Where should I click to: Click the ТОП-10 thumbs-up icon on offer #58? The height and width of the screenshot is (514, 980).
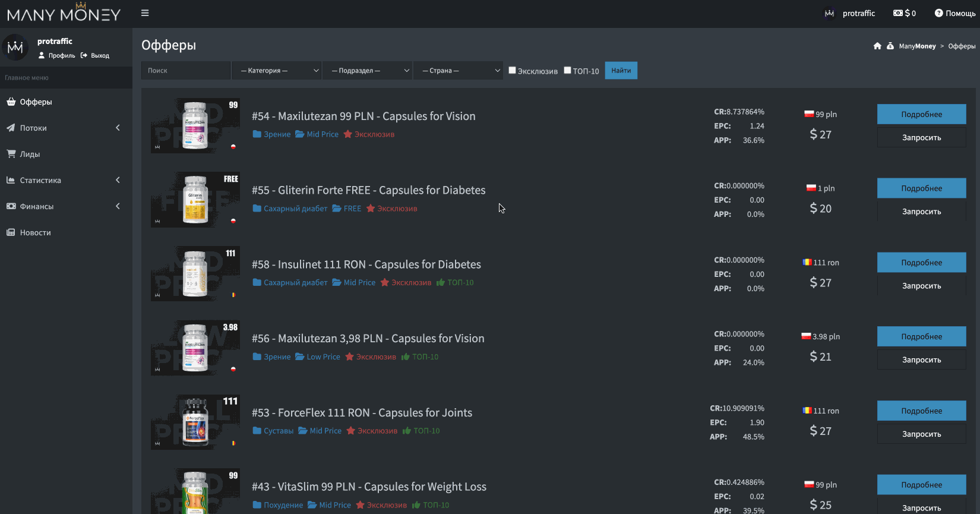pos(441,282)
